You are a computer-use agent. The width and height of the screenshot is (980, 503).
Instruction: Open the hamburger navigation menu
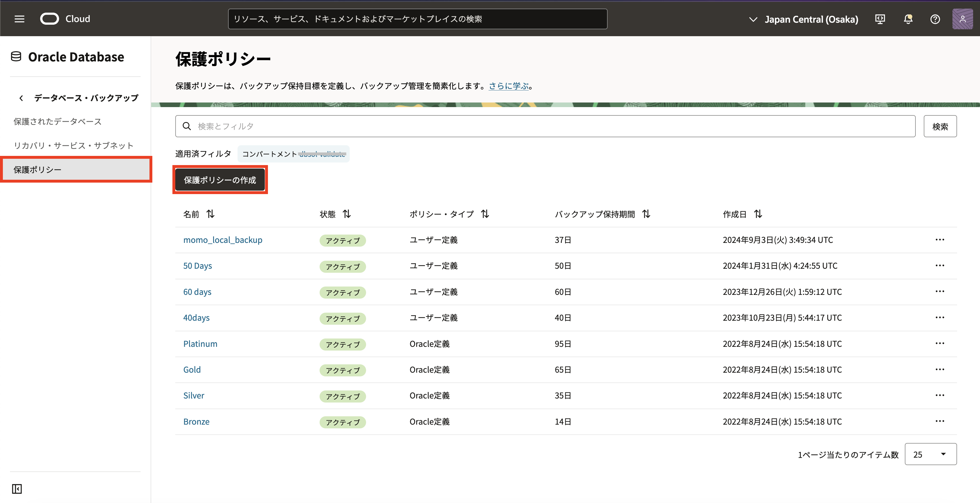tap(20, 19)
